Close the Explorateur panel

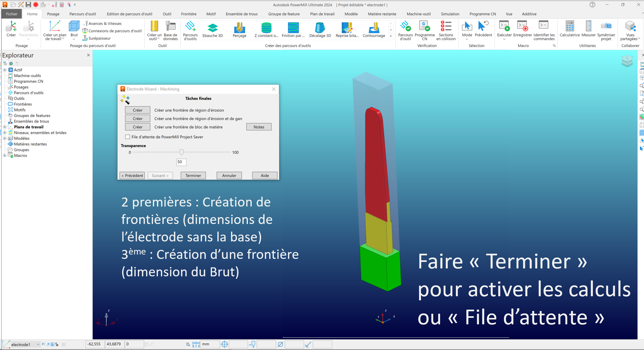(x=88, y=55)
